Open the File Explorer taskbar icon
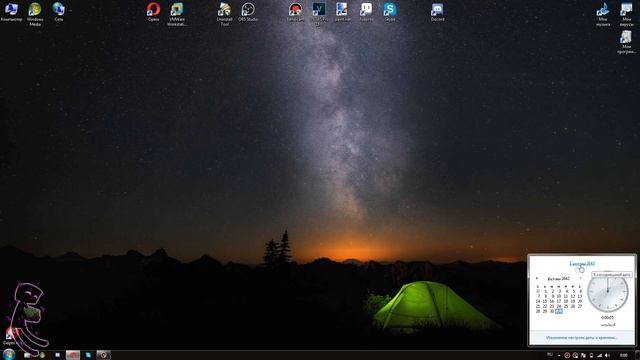The image size is (640, 360). (x=27, y=355)
